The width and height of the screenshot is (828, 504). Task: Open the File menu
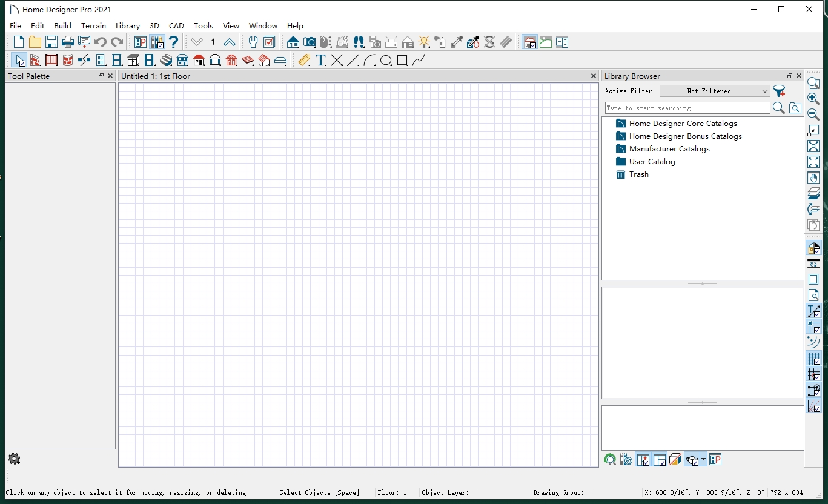16,25
